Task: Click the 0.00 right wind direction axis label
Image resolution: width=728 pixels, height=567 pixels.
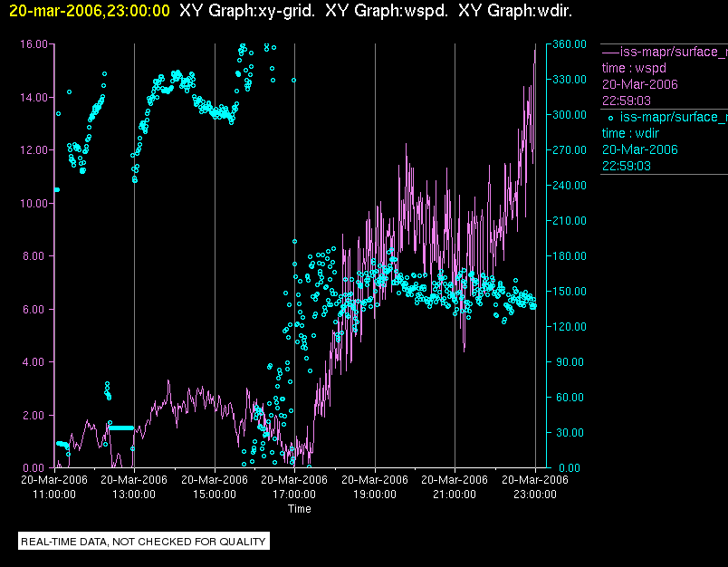Action: point(570,467)
